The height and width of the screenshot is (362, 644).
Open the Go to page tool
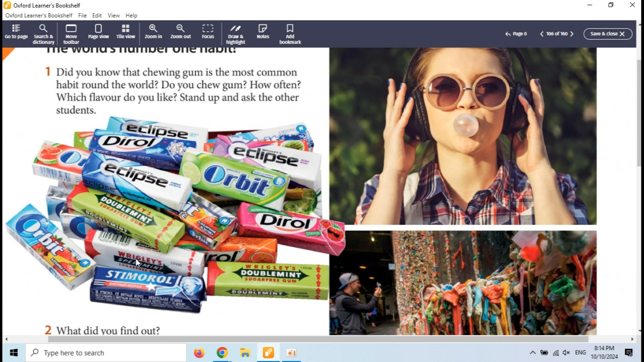pos(16,32)
